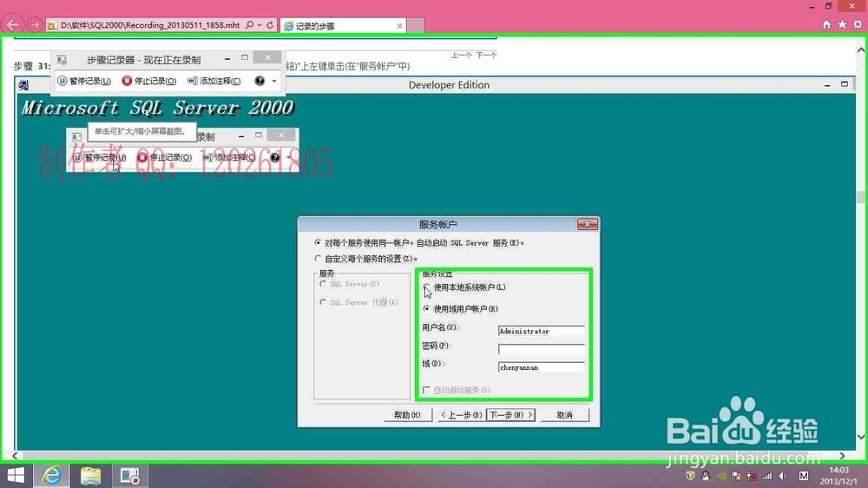Click 上一步 button in 服务帐户 dialog
Screen dimensions: 868x488
(x=461, y=415)
